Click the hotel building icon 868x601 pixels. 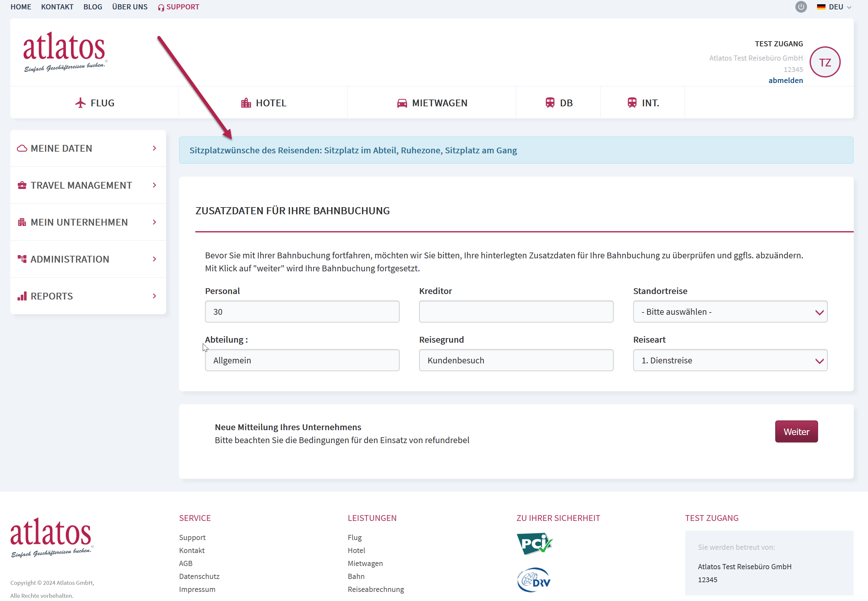(x=246, y=103)
